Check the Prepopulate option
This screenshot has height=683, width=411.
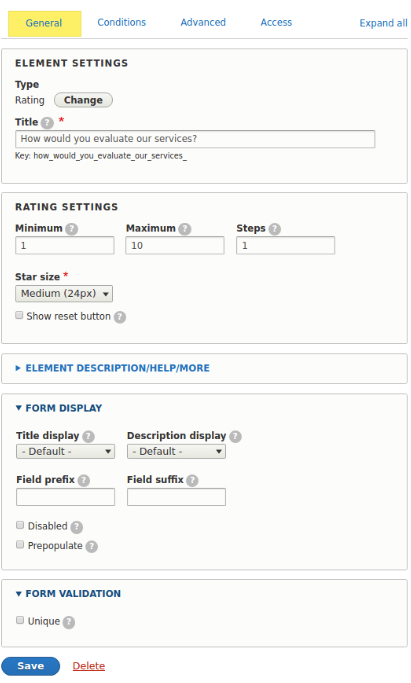pyautogui.click(x=20, y=545)
